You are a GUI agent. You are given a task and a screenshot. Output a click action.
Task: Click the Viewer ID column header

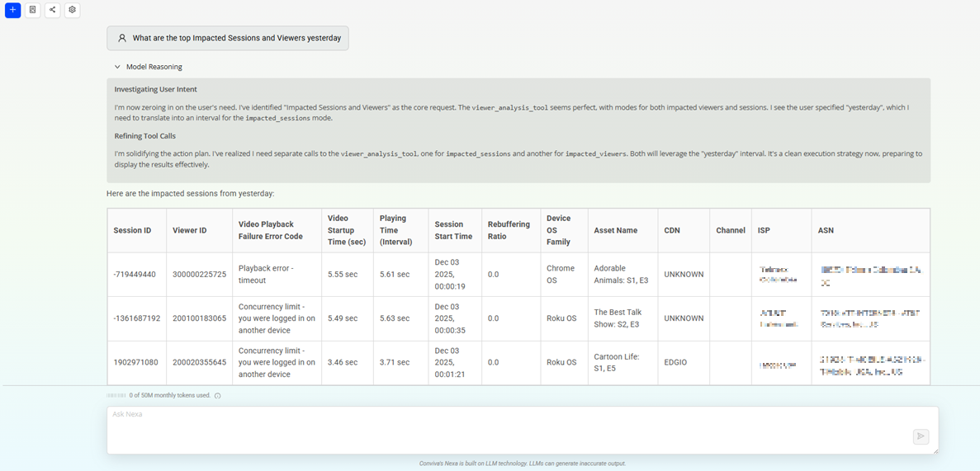[199, 230]
